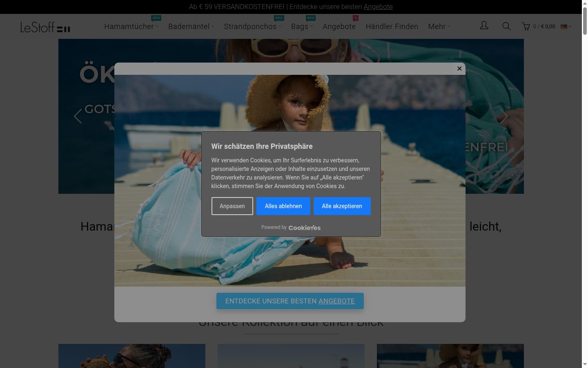The width and height of the screenshot is (588, 368).
Task: Click the German flag language icon
Action: 564,27
